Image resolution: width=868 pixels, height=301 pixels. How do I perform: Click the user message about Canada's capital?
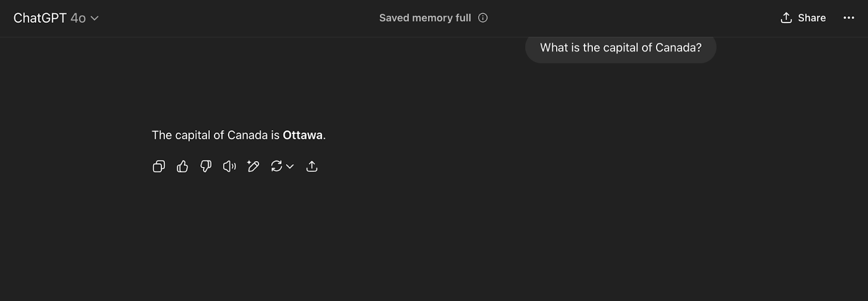[x=621, y=48]
